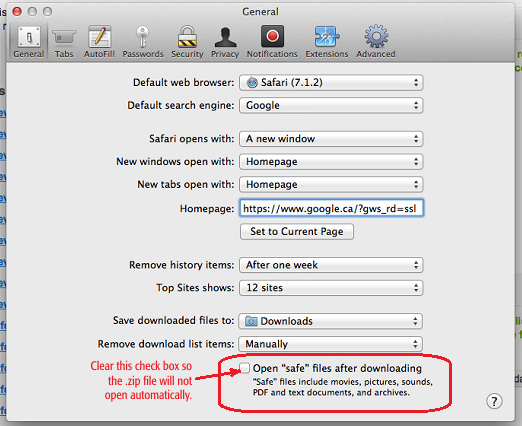Viewport: 522px width, 426px height.
Task: Click the "Homepage:" label
Action: [x=207, y=209]
